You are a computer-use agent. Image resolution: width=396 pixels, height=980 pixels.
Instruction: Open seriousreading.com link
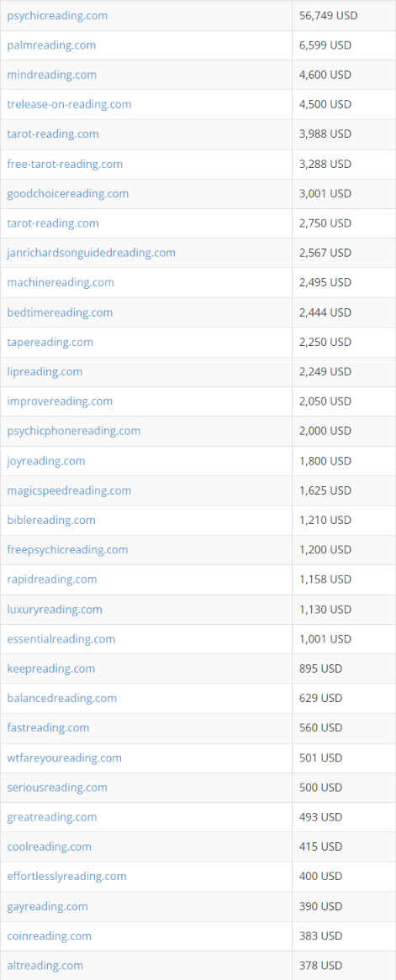[x=57, y=788]
